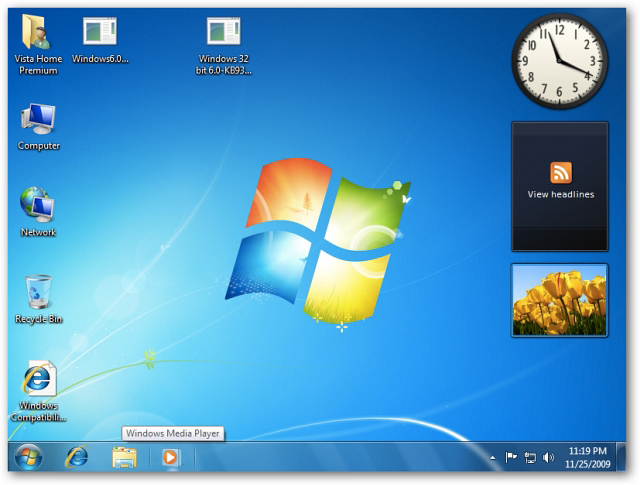Image resolution: width=640 pixels, height=485 pixels.
Task: Launch Windows Media Player from the taskbar
Action: coord(171,457)
